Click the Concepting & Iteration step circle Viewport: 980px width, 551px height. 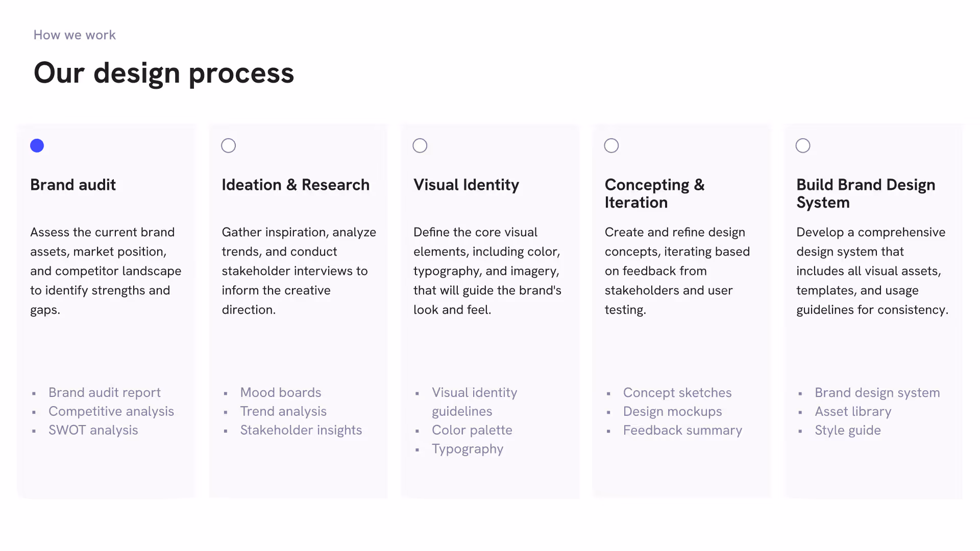pos(611,146)
